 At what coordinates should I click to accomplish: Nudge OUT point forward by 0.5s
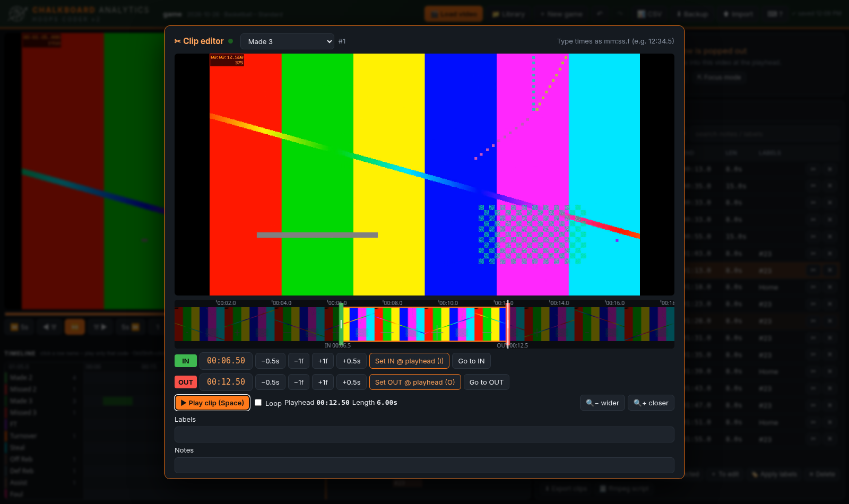coord(351,382)
